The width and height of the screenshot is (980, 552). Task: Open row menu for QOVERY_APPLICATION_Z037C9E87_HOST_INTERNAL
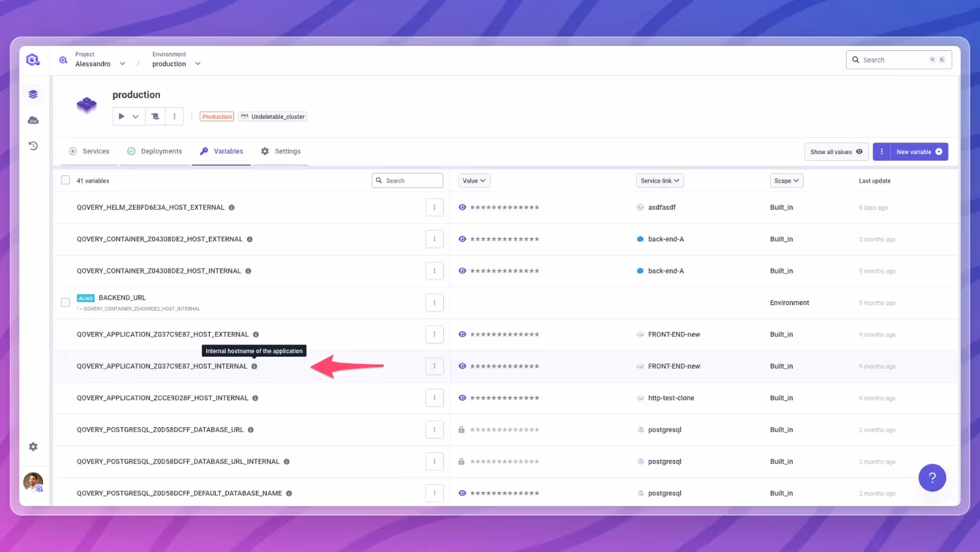point(434,366)
